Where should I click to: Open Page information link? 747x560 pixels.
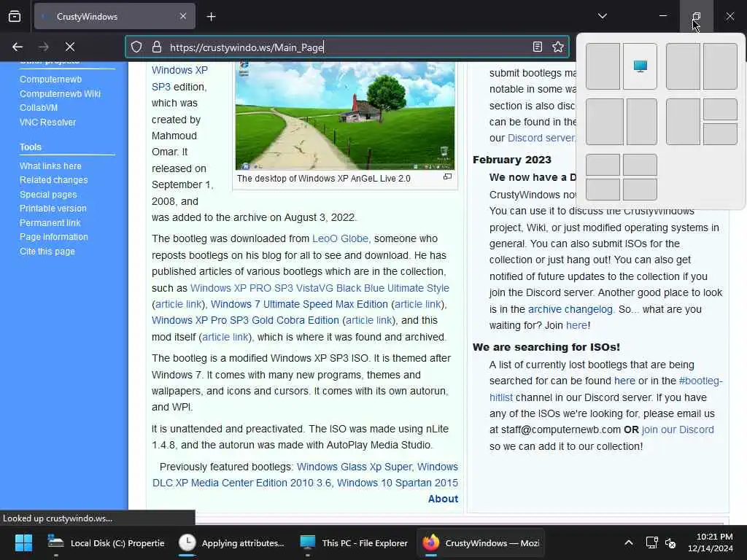[x=54, y=237]
